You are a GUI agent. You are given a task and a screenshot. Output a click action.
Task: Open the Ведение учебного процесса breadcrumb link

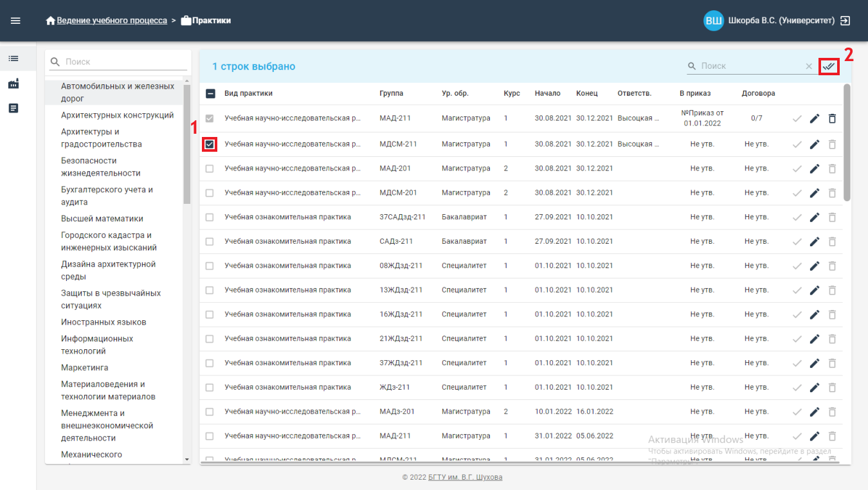click(x=112, y=21)
